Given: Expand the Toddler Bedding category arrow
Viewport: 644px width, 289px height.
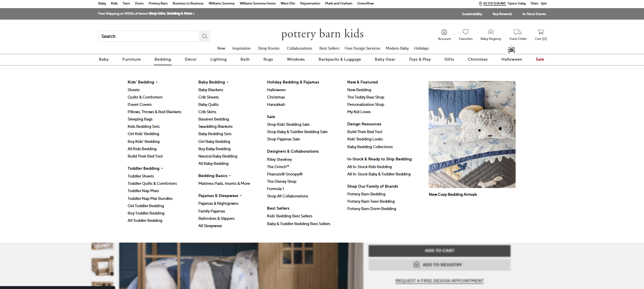Looking at the screenshot, I should [162, 169].
